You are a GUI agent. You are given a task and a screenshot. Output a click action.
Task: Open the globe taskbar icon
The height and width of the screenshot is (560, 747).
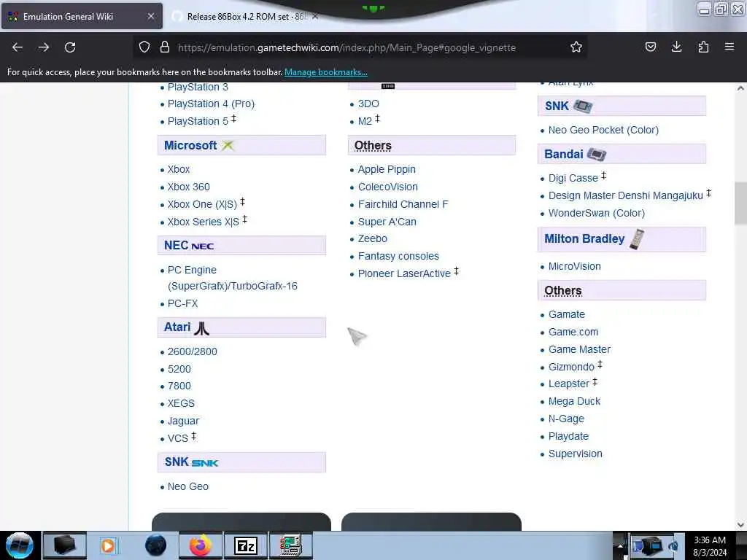coord(156,545)
